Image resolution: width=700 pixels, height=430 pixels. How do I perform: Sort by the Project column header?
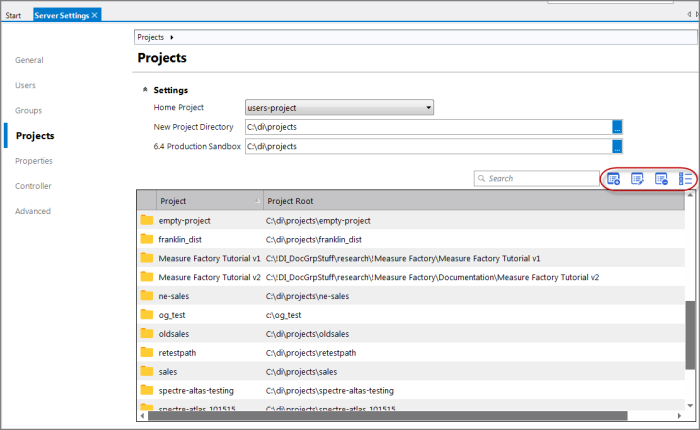[210, 201]
